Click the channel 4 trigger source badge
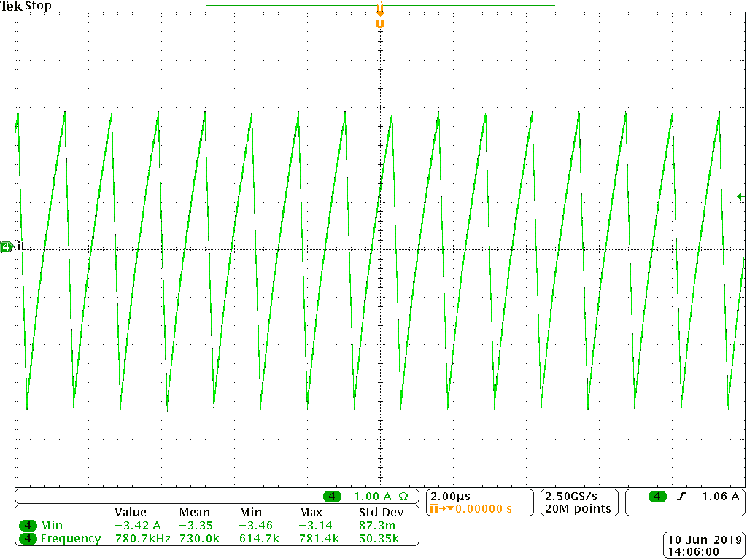Viewport: 747px width, 560px height. click(x=657, y=497)
